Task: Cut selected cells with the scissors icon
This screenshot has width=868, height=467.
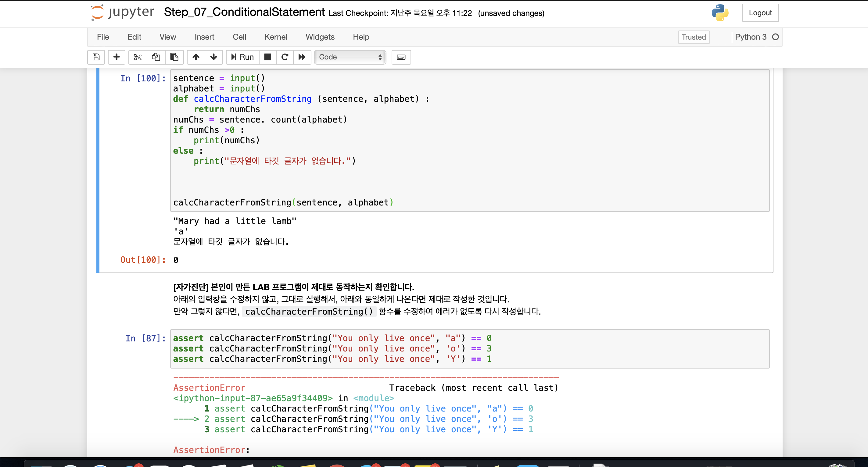Action: pyautogui.click(x=138, y=57)
